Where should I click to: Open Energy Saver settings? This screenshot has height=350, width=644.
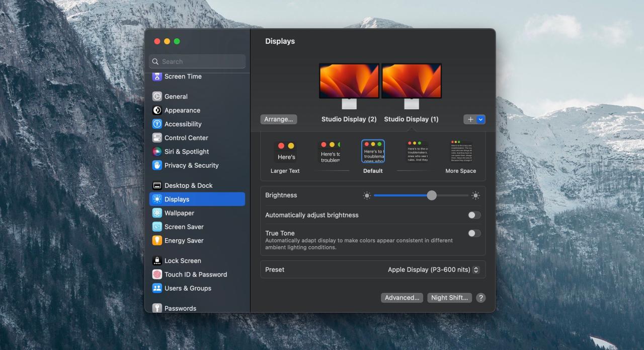197,241
